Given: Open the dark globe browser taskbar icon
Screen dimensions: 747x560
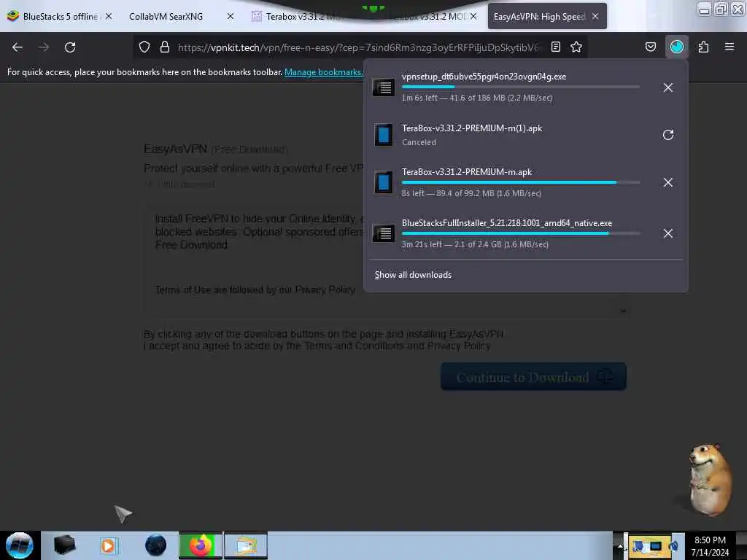Looking at the screenshot, I should click(x=155, y=545).
